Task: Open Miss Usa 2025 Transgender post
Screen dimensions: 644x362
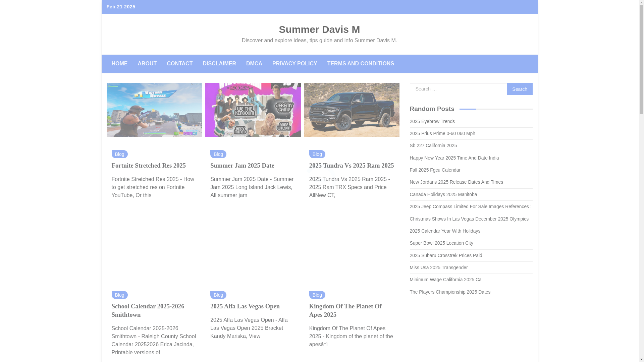Action: [x=438, y=267]
